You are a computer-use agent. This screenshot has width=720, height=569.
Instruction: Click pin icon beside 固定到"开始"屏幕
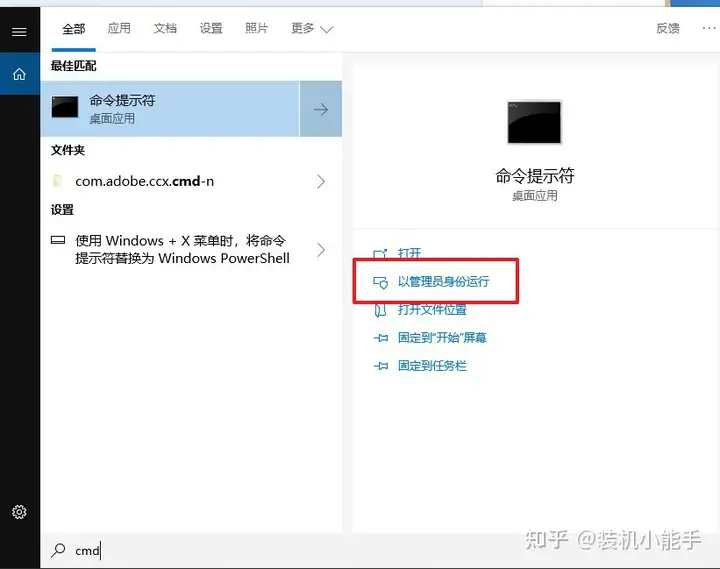click(x=381, y=338)
